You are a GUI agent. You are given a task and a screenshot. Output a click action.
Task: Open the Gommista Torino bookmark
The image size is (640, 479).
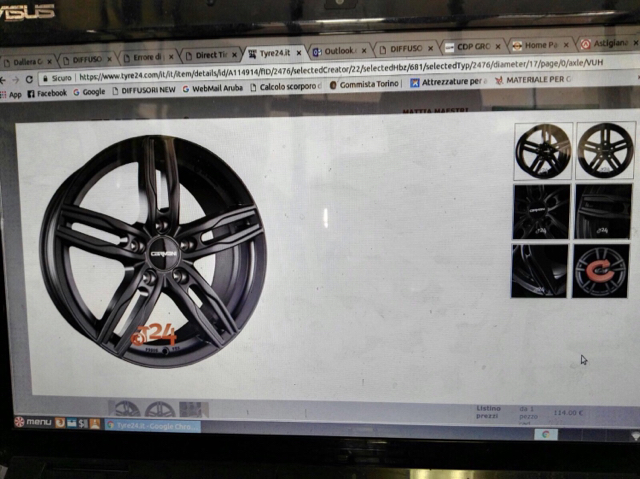(364, 84)
